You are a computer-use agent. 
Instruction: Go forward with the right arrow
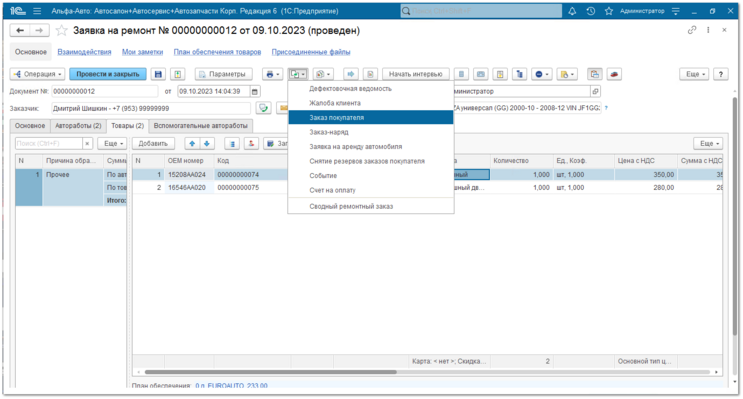click(x=39, y=30)
